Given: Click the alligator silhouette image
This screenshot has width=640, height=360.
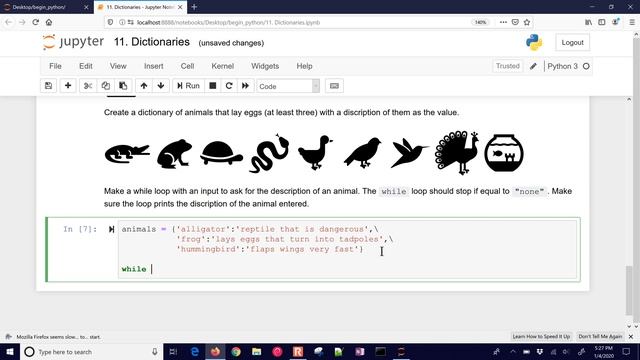Looking at the screenshot, I should [127, 153].
